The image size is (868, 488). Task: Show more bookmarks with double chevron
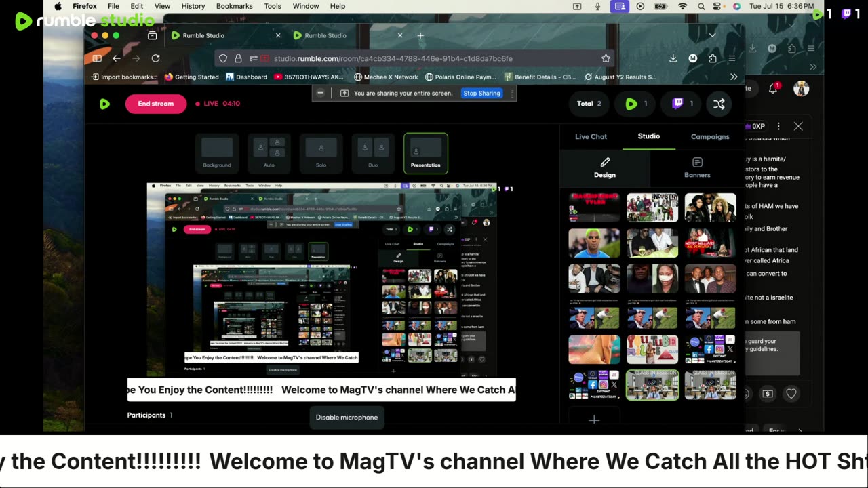pyautogui.click(x=734, y=77)
